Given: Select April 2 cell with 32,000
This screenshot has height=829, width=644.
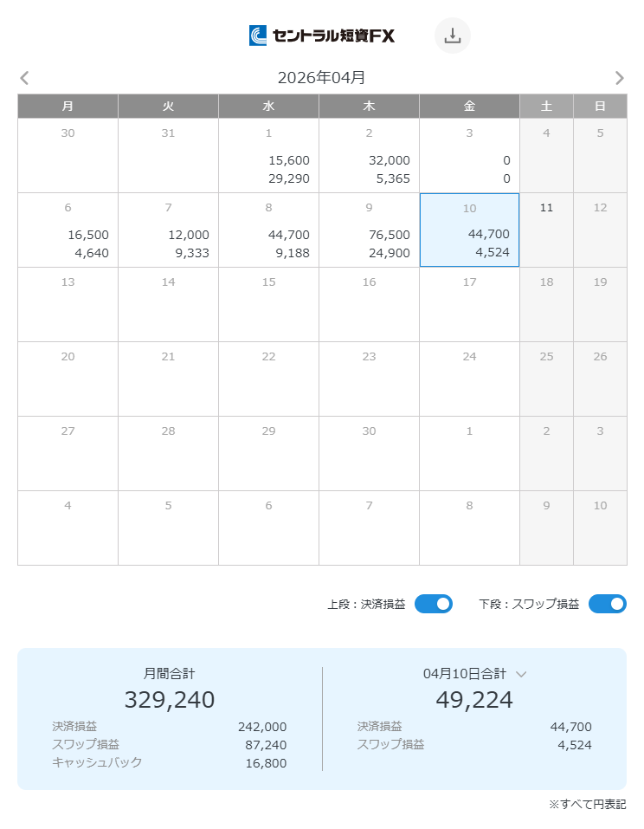Looking at the screenshot, I should (369, 156).
